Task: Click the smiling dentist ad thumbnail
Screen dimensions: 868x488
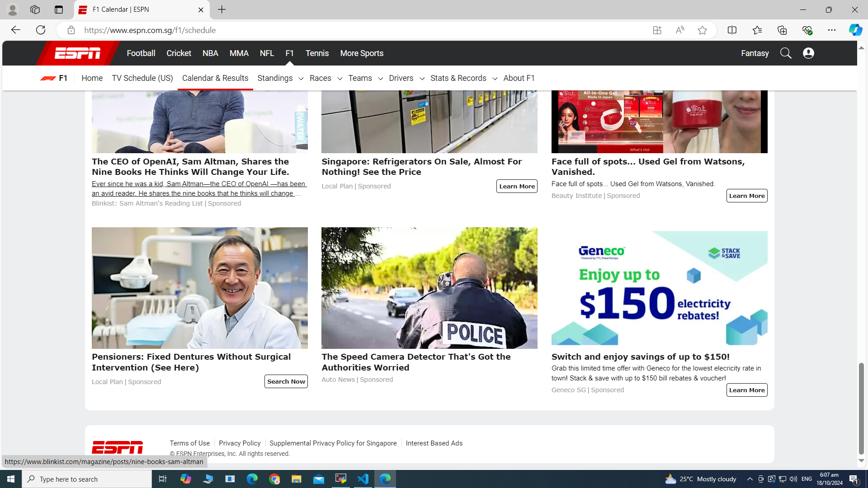Action: click(x=200, y=288)
